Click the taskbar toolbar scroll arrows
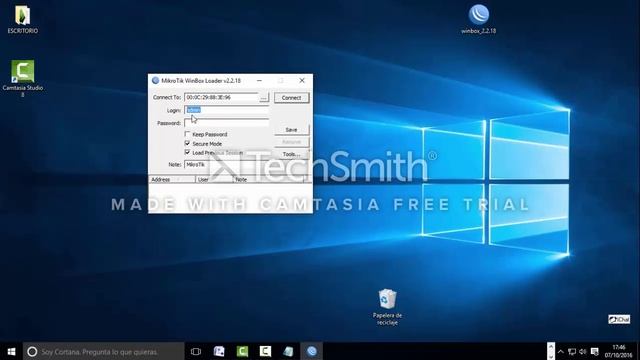 point(551,351)
